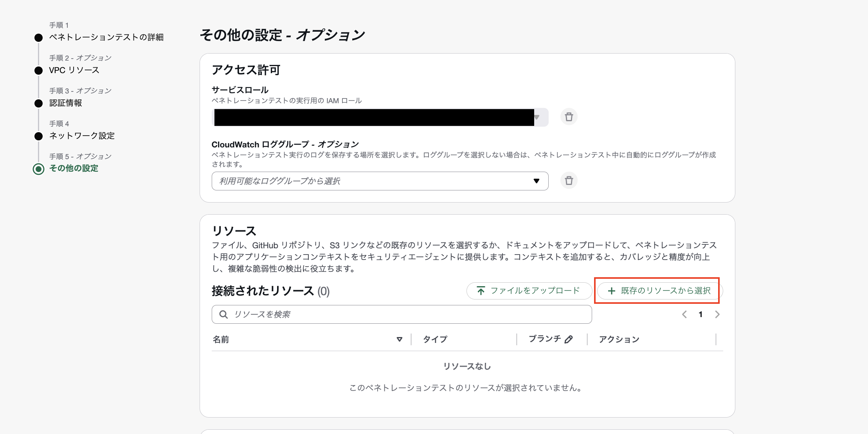Click the 接続されたリソース (0) heading
The image size is (868, 434).
tap(270, 291)
